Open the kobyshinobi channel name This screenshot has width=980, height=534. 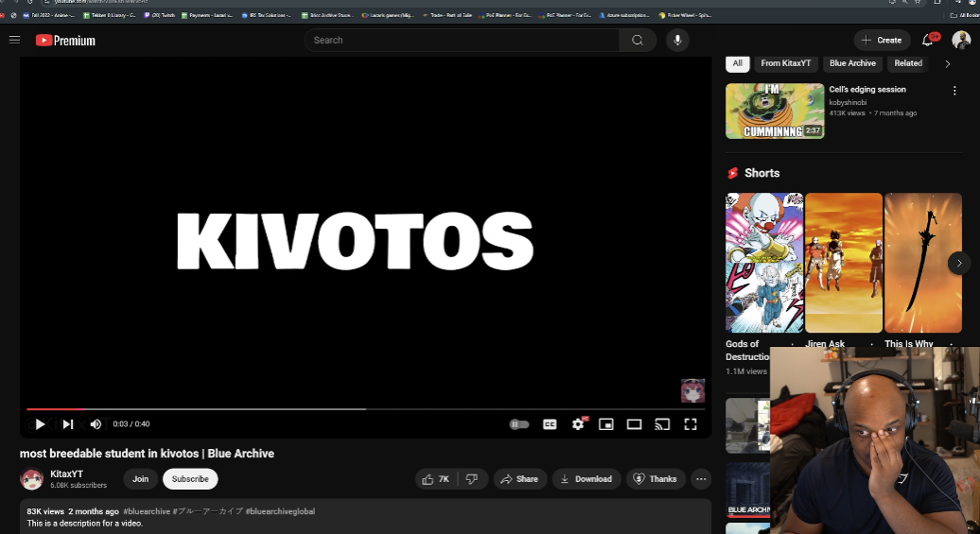click(848, 102)
